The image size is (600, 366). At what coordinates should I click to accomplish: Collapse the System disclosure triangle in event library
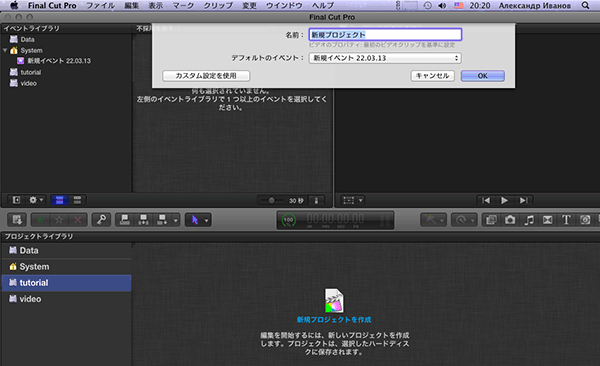tap(5, 50)
